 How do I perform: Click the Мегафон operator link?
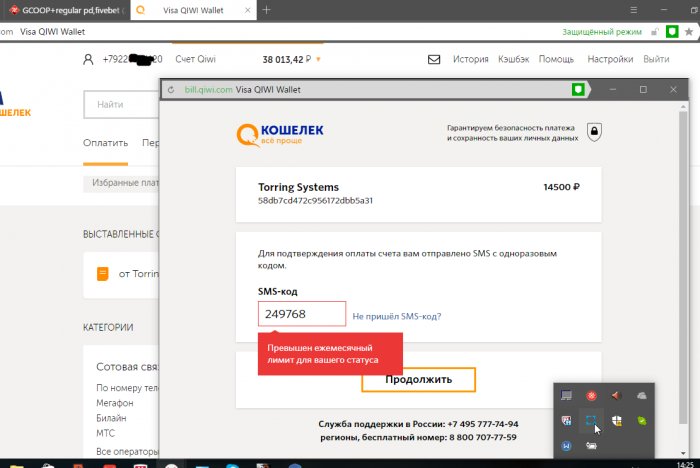click(x=115, y=403)
